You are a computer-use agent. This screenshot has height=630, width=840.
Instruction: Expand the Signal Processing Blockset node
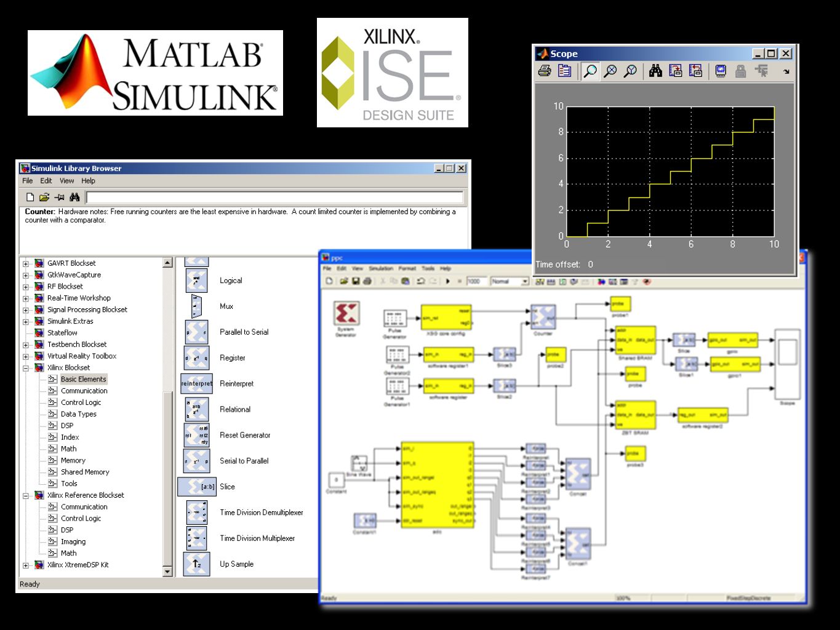26,310
